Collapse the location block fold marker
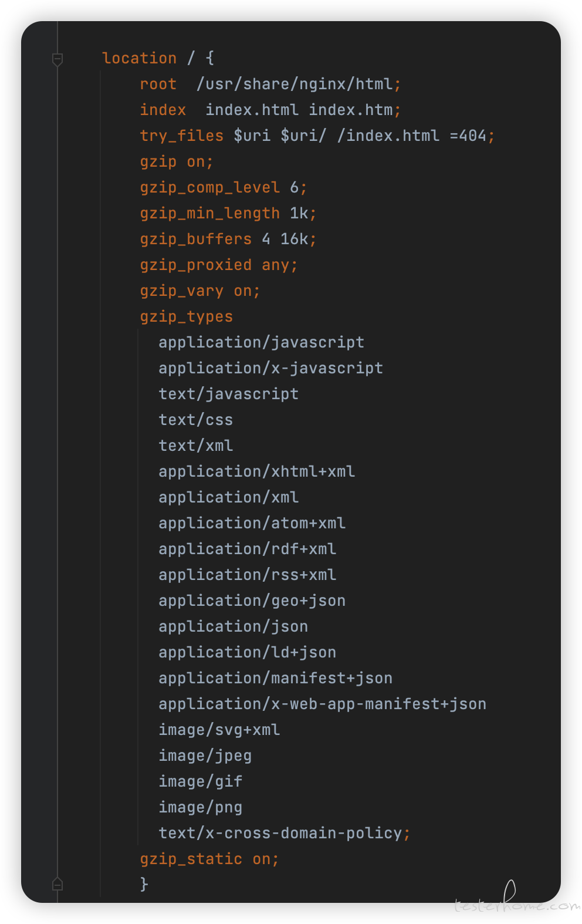 click(x=57, y=59)
